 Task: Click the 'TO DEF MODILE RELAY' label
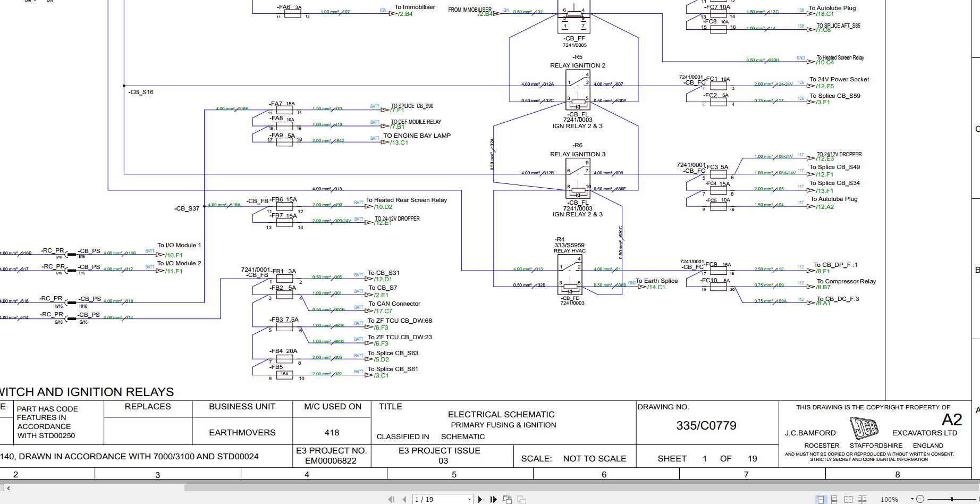(x=416, y=122)
